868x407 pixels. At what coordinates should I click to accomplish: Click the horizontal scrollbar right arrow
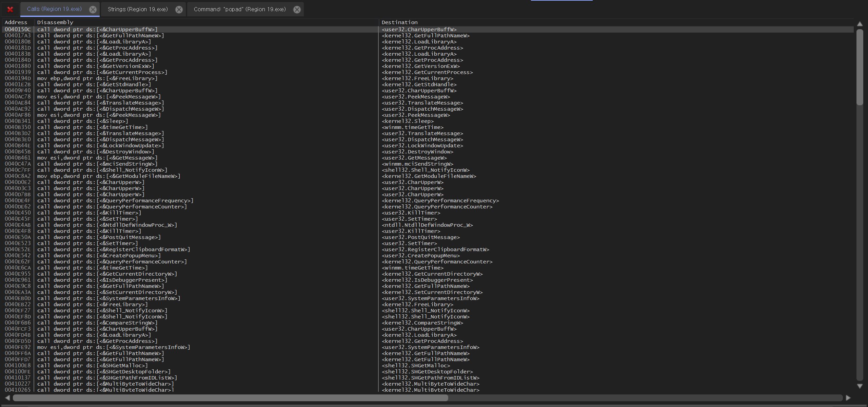click(848, 398)
